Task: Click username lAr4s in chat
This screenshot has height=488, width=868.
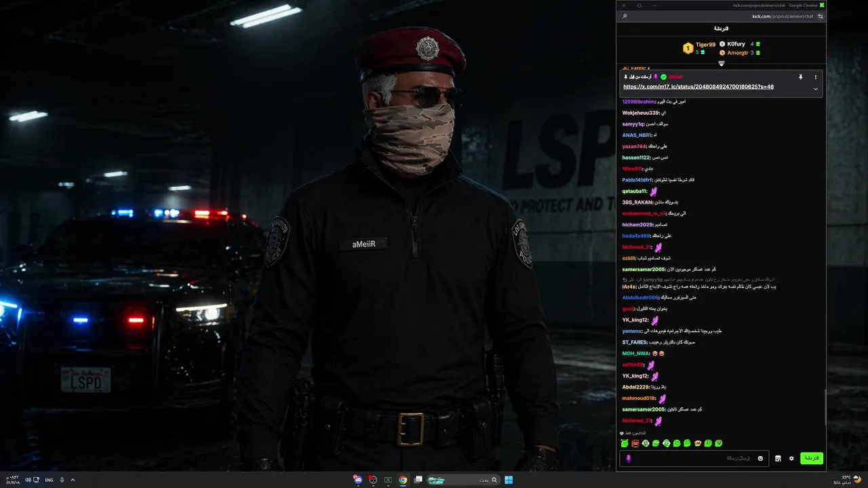Action: coord(629,287)
